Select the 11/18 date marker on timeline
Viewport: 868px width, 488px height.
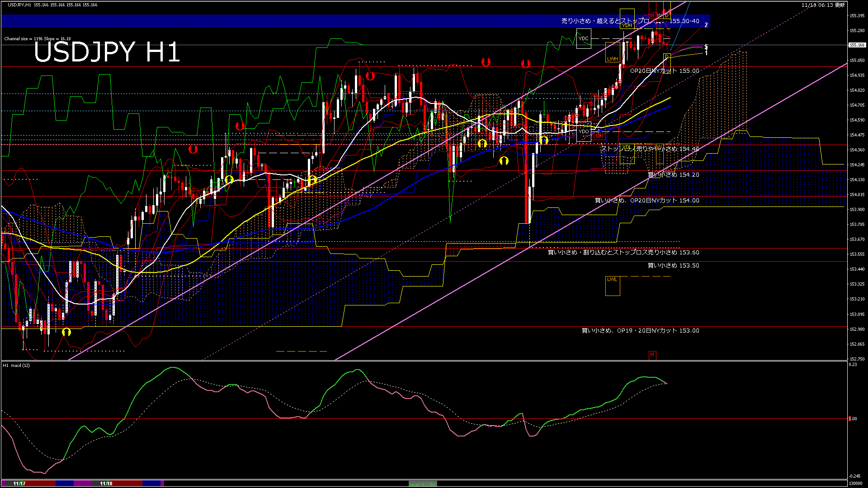tap(106, 483)
